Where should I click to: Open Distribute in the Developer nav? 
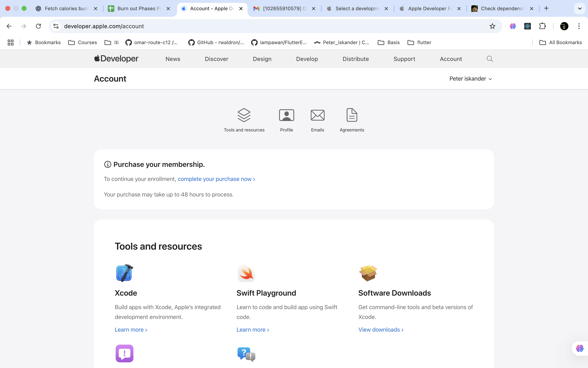coord(355,59)
